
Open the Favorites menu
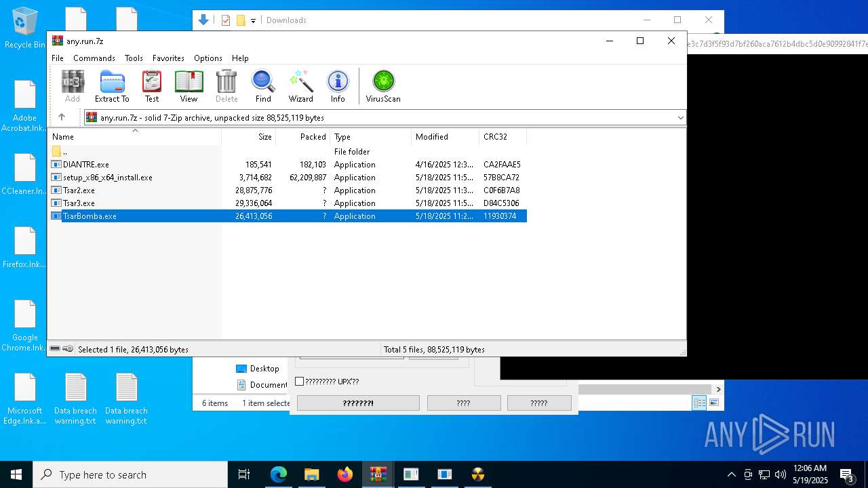pyautogui.click(x=168, y=58)
